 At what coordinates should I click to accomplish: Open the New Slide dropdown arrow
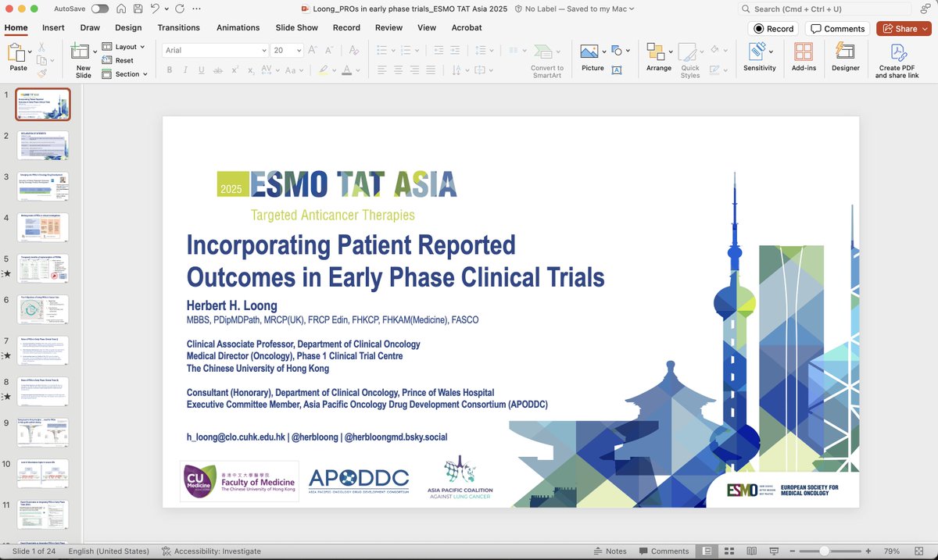(x=95, y=52)
